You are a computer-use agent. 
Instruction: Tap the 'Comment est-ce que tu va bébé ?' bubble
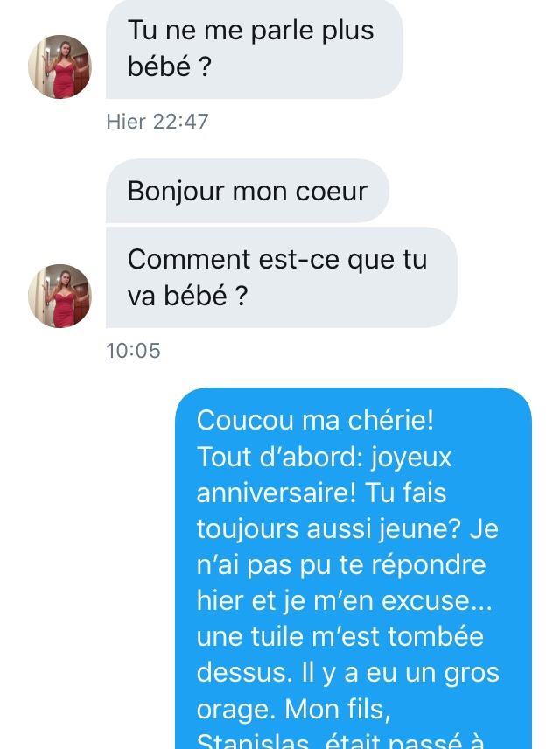[282, 277]
